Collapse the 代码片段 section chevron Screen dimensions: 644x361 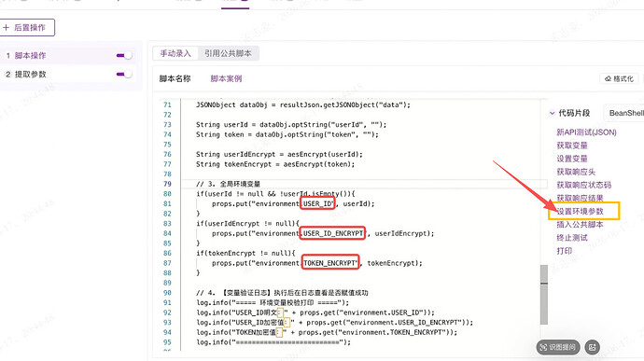click(x=553, y=113)
